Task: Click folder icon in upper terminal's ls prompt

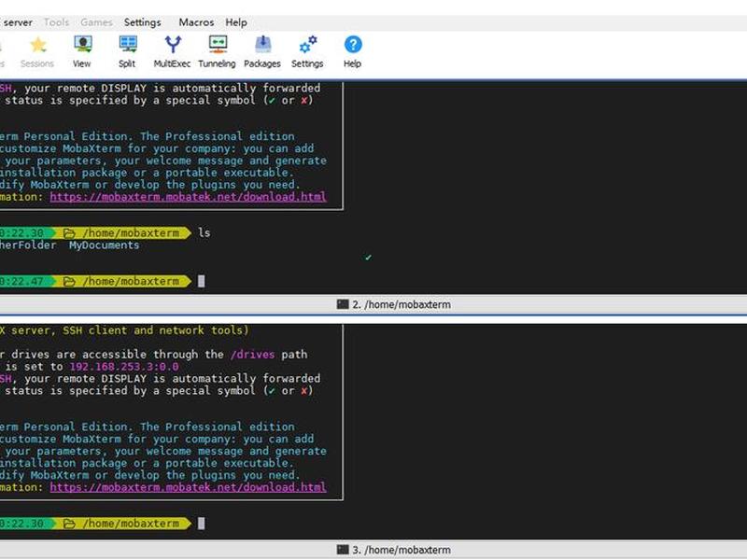Action: (69, 232)
